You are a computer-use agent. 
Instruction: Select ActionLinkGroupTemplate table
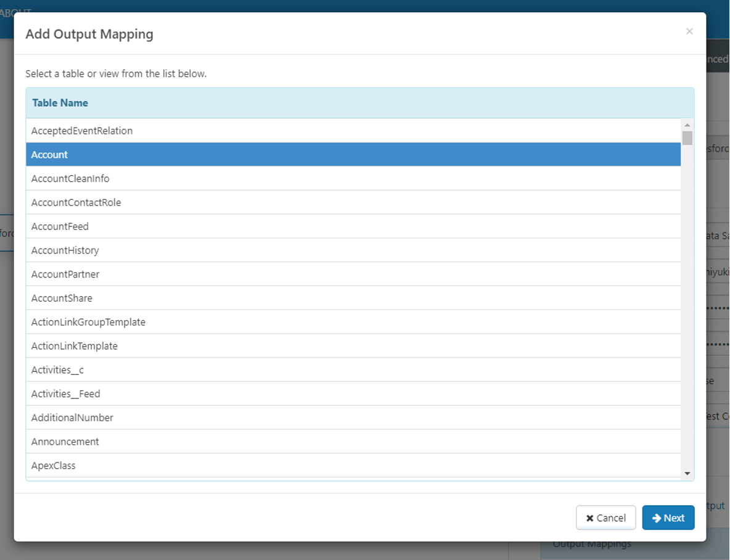[88, 323]
